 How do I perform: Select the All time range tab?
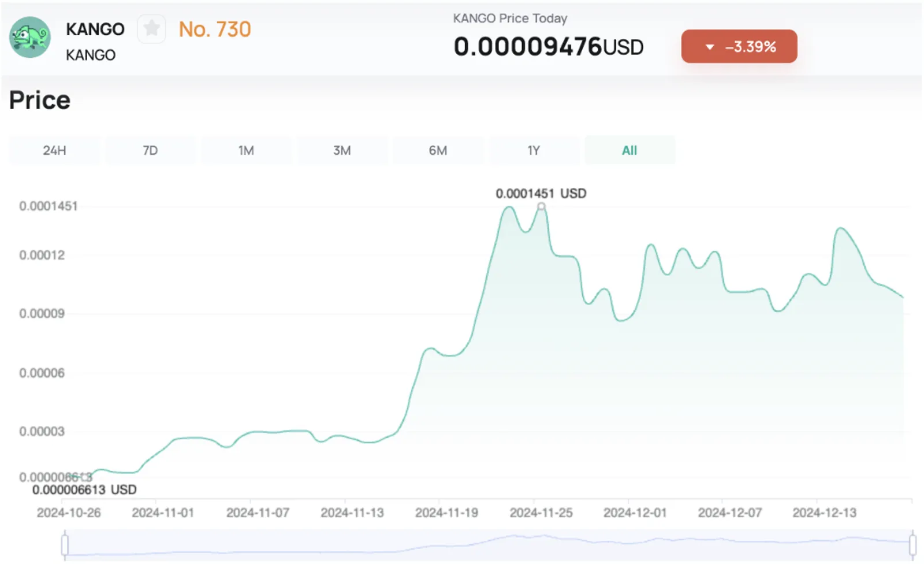click(x=629, y=150)
